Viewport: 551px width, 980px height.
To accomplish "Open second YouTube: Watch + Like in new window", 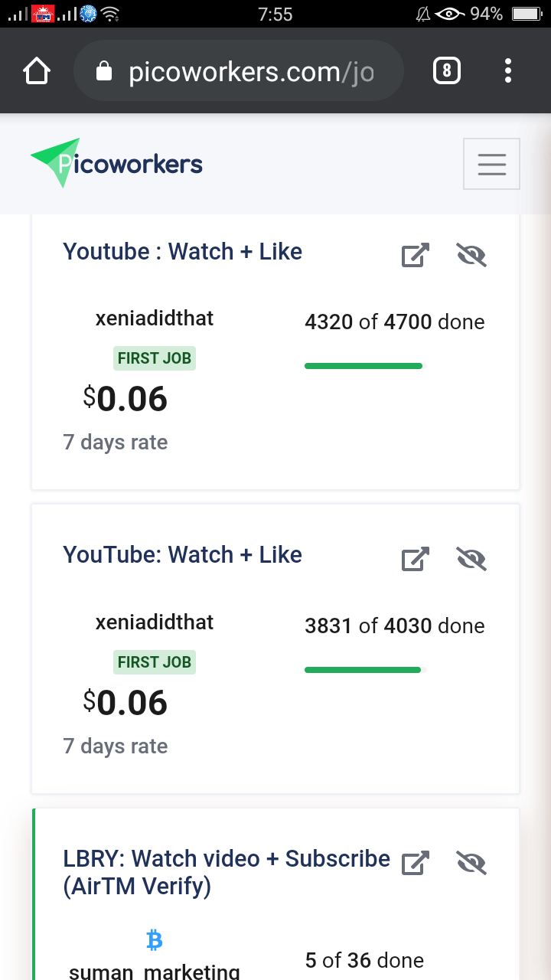I will pyautogui.click(x=416, y=560).
